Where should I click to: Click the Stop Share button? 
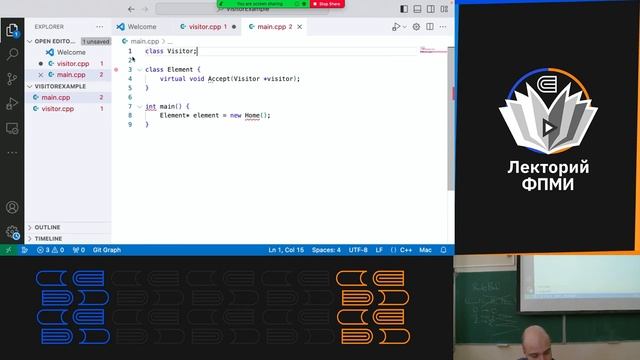327,4
